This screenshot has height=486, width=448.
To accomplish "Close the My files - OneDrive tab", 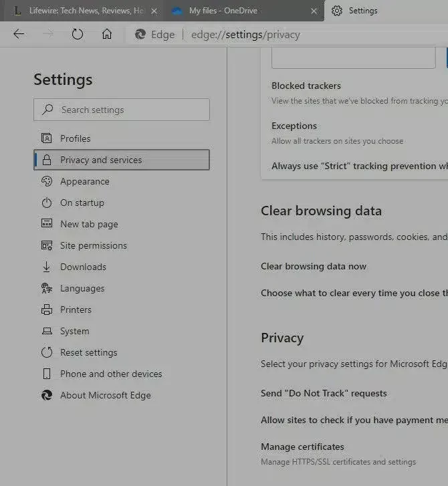I will 314,11.
